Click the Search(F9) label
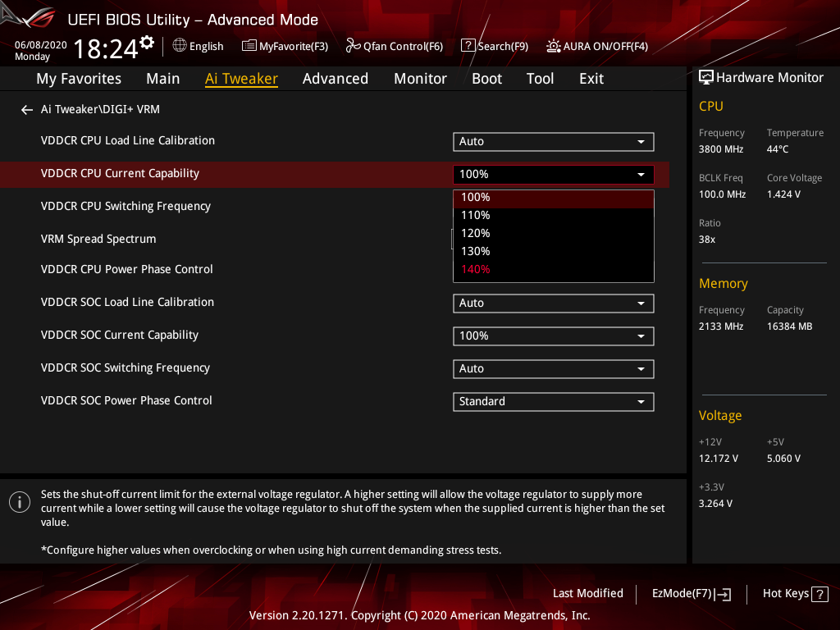The width and height of the screenshot is (840, 630). tap(503, 47)
